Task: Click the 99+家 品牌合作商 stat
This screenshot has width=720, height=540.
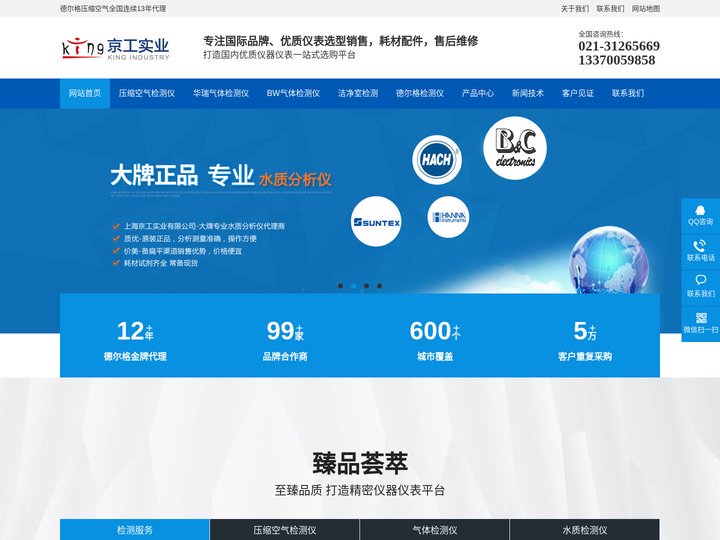Action: pos(285,340)
